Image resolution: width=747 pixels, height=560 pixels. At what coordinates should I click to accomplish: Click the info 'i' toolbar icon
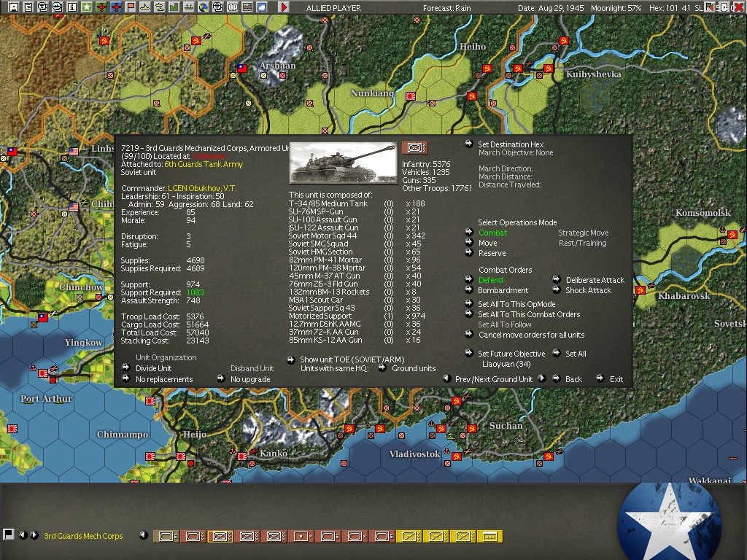[x=72, y=7]
